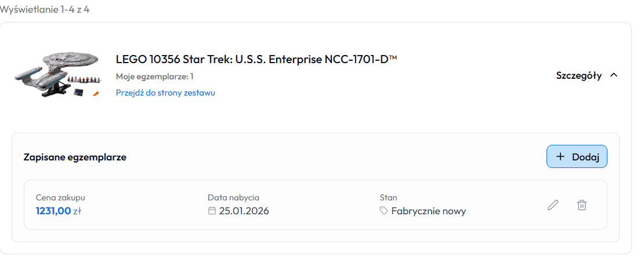The image size is (644, 256).
Task: Click the Stan condition label
Action: pyautogui.click(x=388, y=198)
